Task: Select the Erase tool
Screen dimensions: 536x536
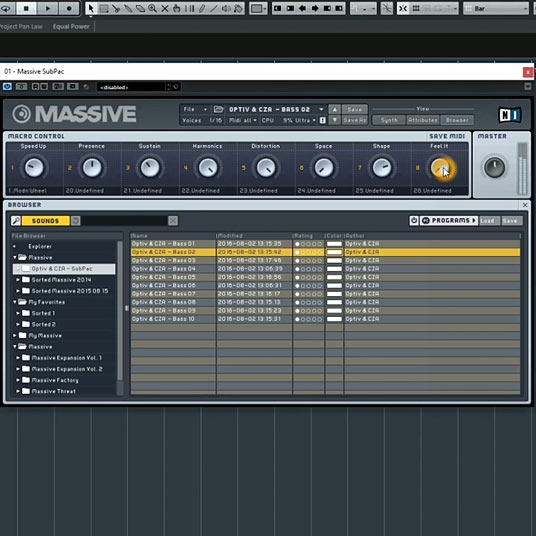Action: click(x=140, y=9)
